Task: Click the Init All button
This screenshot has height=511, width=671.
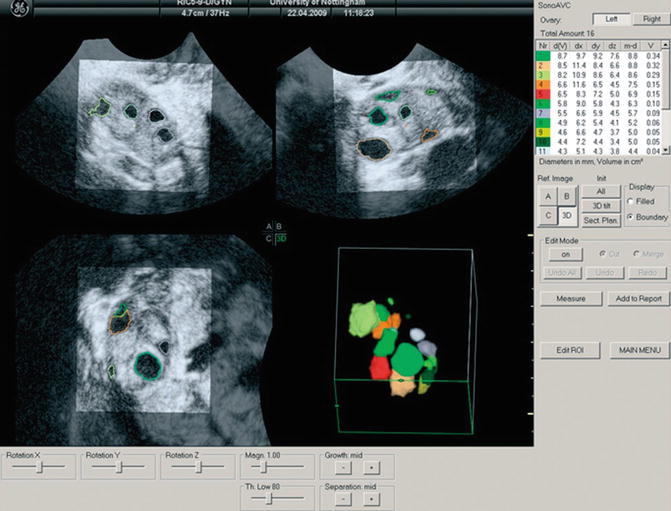Action: (x=602, y=190)
